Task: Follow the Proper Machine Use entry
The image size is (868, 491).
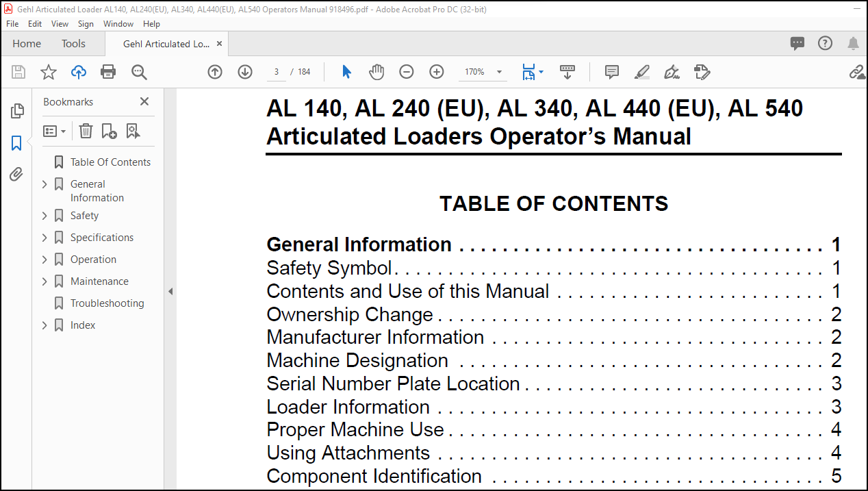Action: tap(554, 430)
